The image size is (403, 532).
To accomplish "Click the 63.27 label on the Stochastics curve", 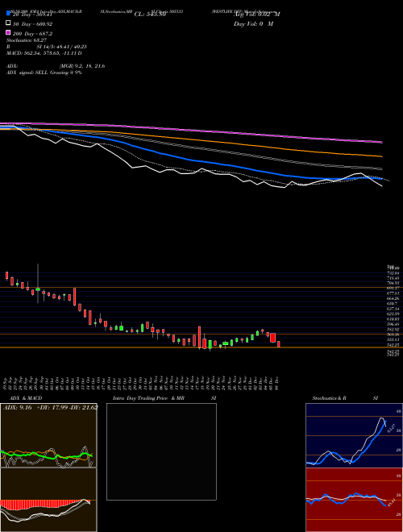I will [391, 428].
